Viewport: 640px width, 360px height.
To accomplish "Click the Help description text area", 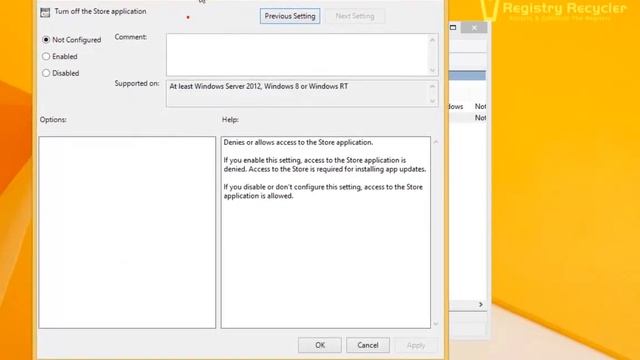I will (326, 232).
